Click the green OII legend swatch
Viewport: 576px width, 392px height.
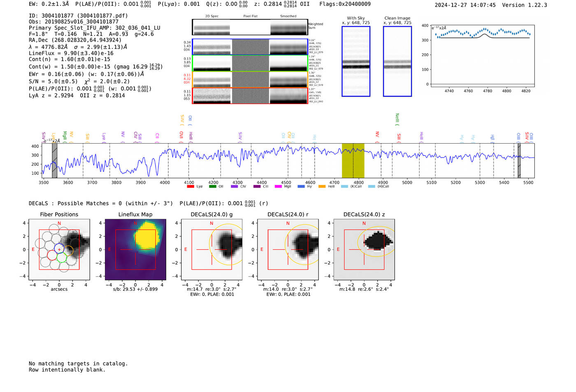212,186
